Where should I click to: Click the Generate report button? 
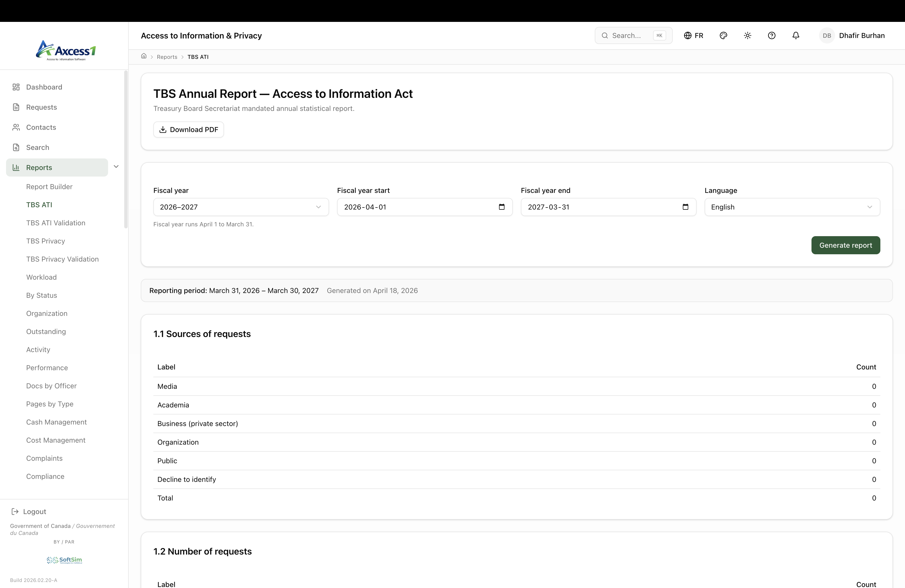click(845, 245)
